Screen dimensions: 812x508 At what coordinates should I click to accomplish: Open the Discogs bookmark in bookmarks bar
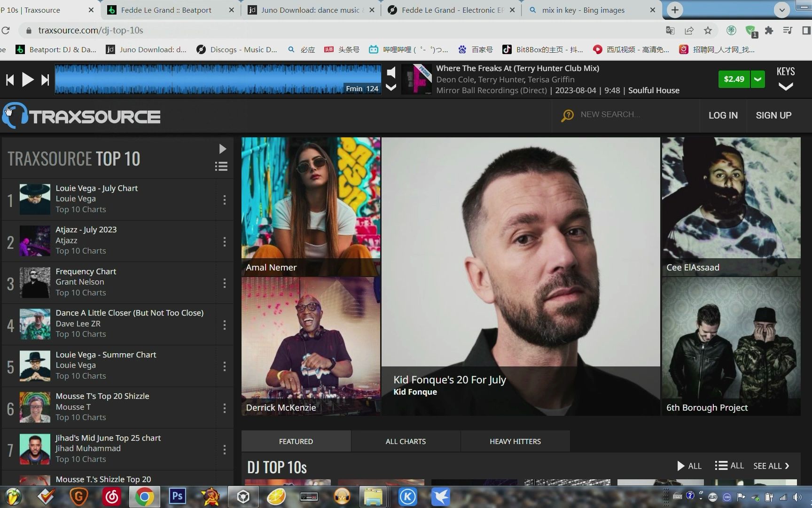coord(237,49)
